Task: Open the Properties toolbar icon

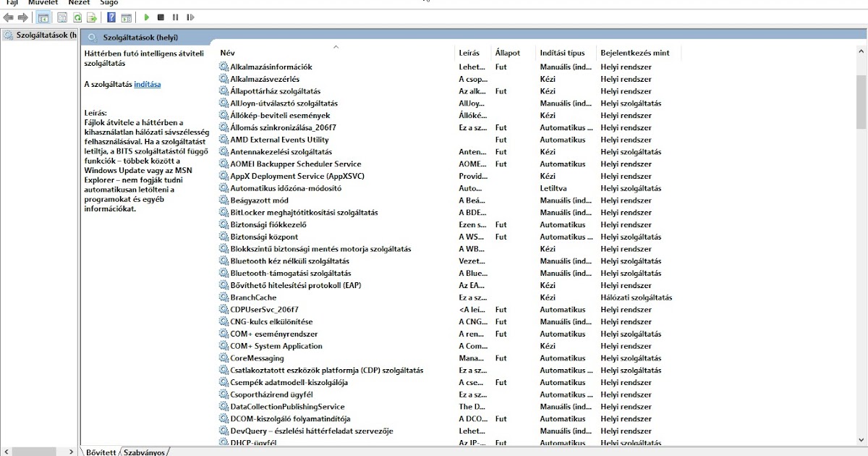Action: [62, 17]
